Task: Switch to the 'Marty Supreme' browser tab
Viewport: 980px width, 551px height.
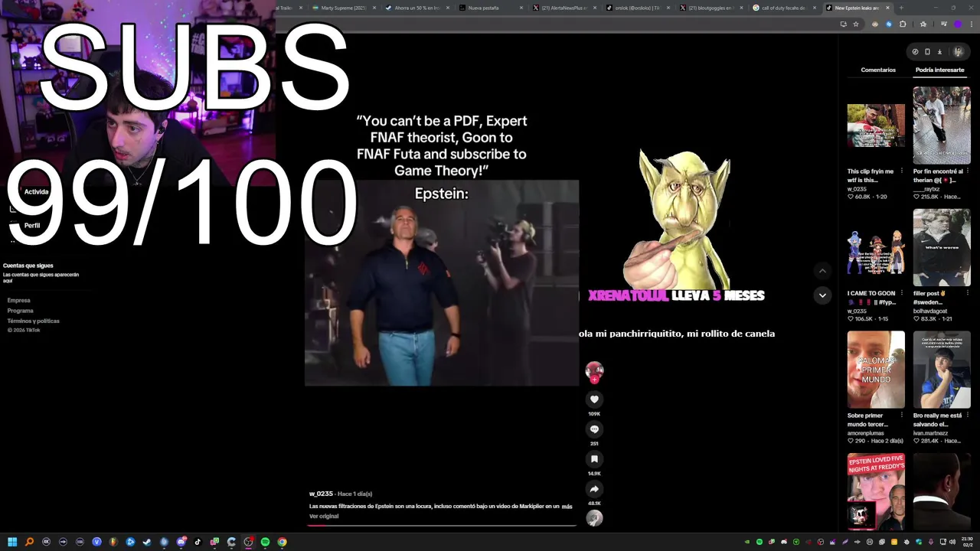Action: tap(343, 8)
